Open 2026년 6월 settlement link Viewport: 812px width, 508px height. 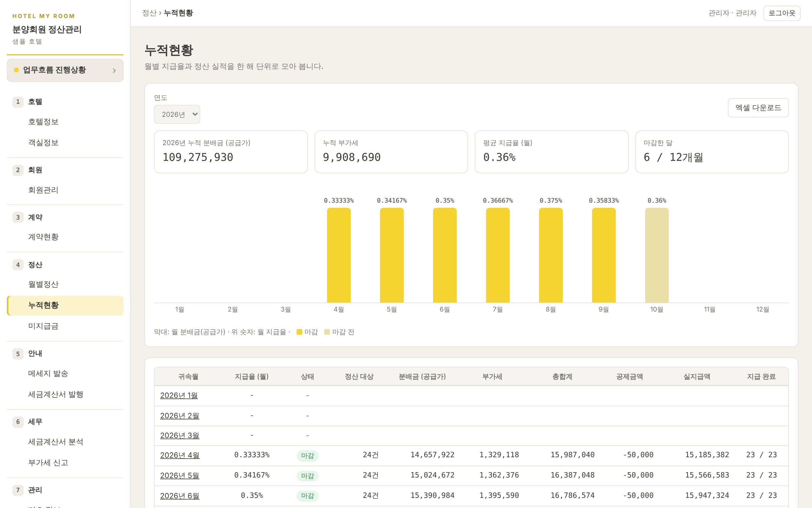tap(180, 496)
